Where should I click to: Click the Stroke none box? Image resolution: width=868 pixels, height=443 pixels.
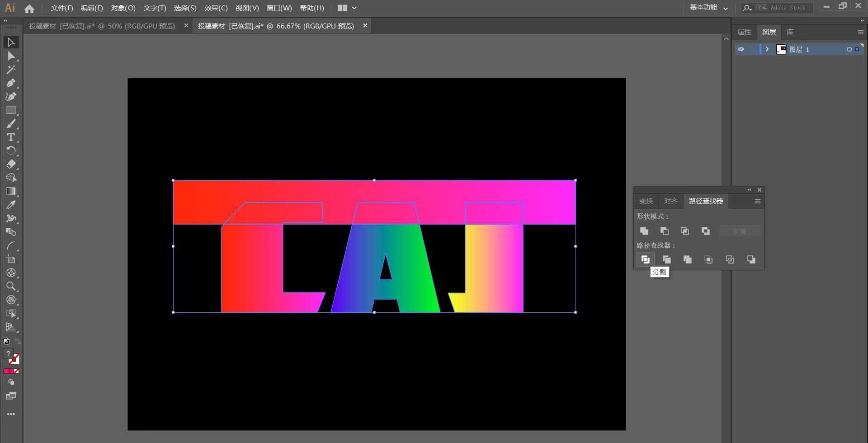point(14,360)
